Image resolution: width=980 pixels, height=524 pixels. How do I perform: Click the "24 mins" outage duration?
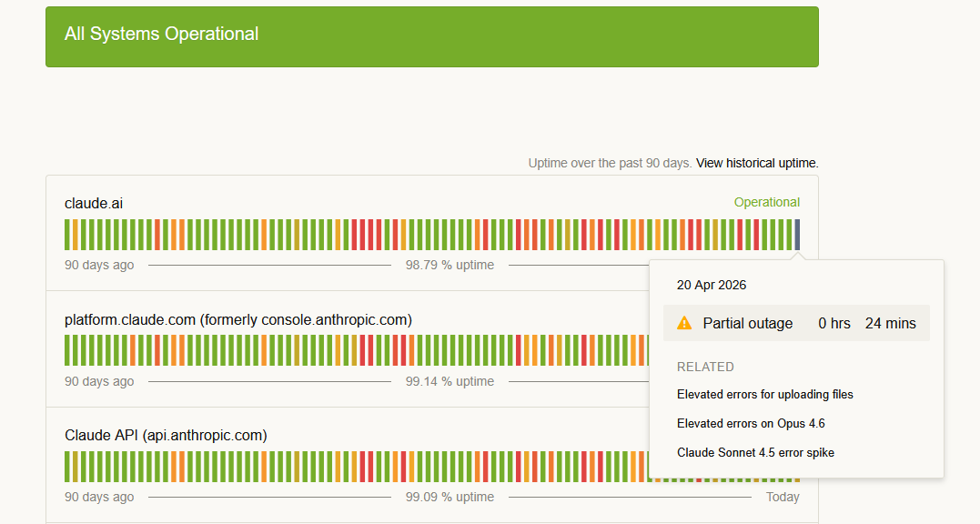click(890, 323)
